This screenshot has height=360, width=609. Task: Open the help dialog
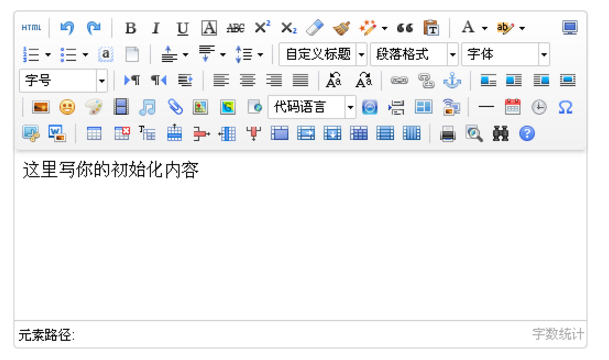click(x=527, y=134)
